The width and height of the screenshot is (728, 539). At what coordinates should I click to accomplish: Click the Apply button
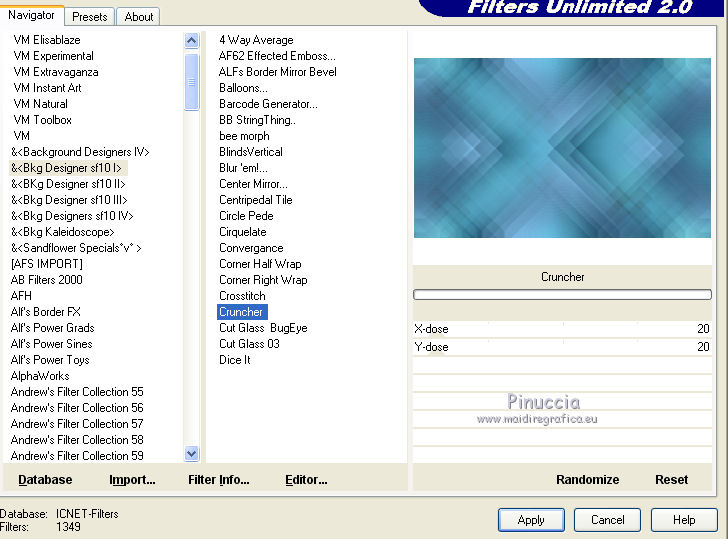(531, 520)
